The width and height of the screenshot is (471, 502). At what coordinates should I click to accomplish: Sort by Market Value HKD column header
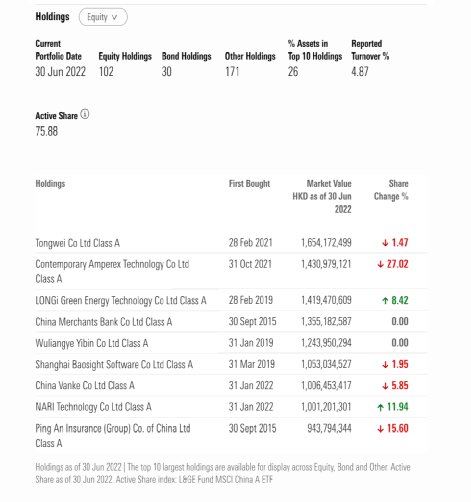click(322, 196)
